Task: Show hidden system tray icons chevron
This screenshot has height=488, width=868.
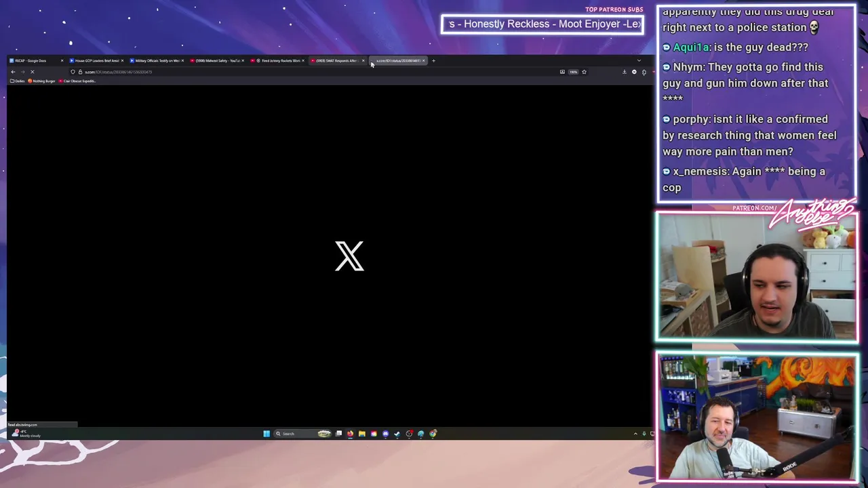Action: (x=635, y=434)
